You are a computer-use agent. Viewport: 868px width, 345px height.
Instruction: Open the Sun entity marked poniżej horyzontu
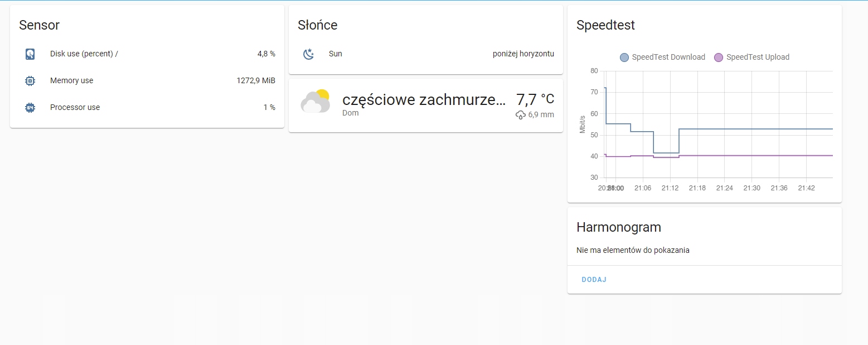335,54
